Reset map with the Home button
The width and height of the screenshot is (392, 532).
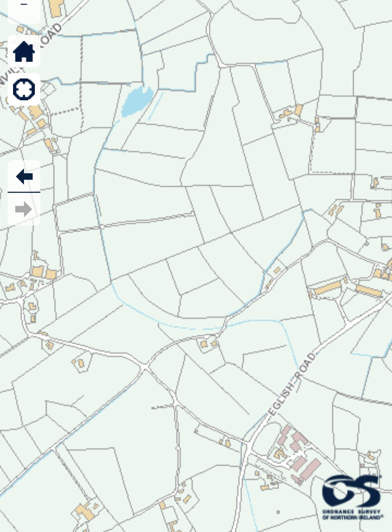pyautogui.click(x=24, y=52)
